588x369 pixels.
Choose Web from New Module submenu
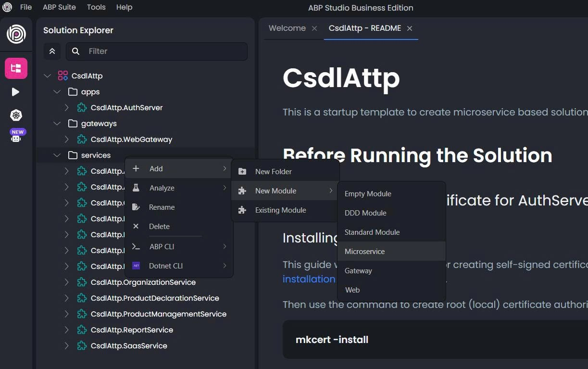392,290
